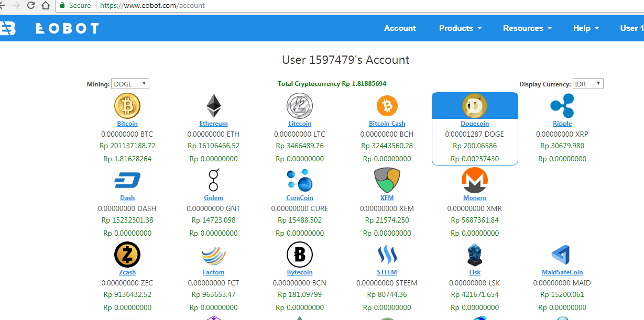Expand the Products menu
The image size is (644, 320).
coord(460,28)
